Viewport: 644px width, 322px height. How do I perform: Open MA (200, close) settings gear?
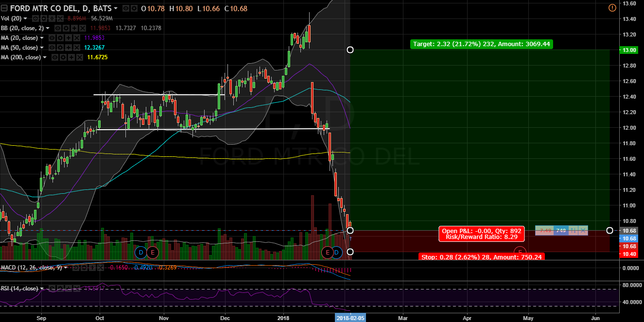63,57
